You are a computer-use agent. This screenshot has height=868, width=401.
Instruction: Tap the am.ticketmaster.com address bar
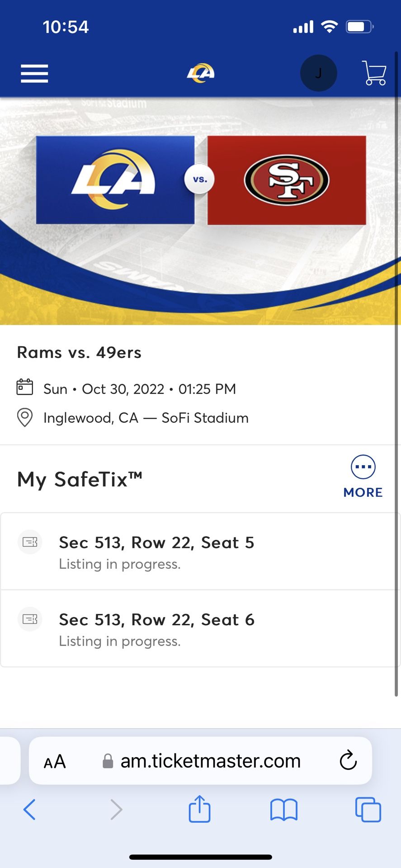point(210,761)
